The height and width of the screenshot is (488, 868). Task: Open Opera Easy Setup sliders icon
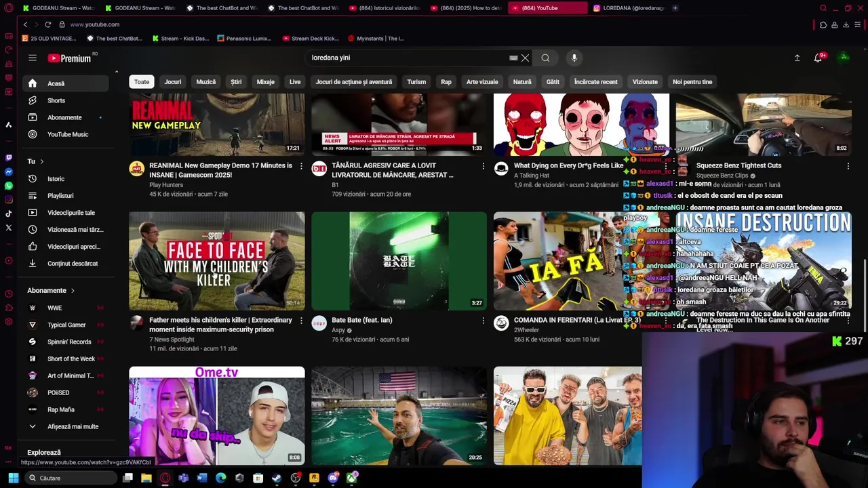tap(858, 24)
